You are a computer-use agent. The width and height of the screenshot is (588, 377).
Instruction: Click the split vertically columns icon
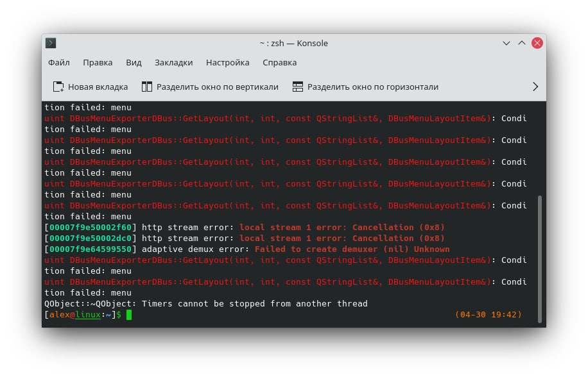[146, 87]
